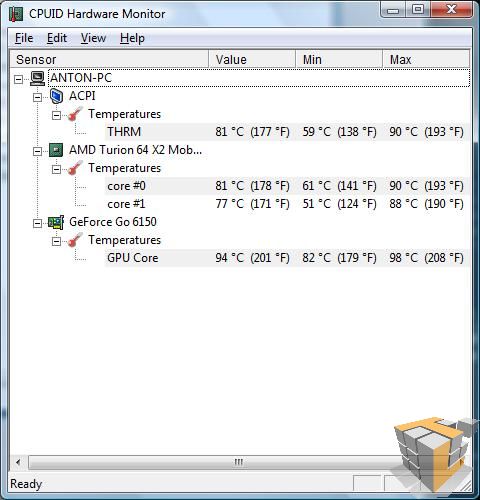Click the CPUID Hardware Monitor title bar icon
The height and width of the screenshot is (500, 480).
16,14
